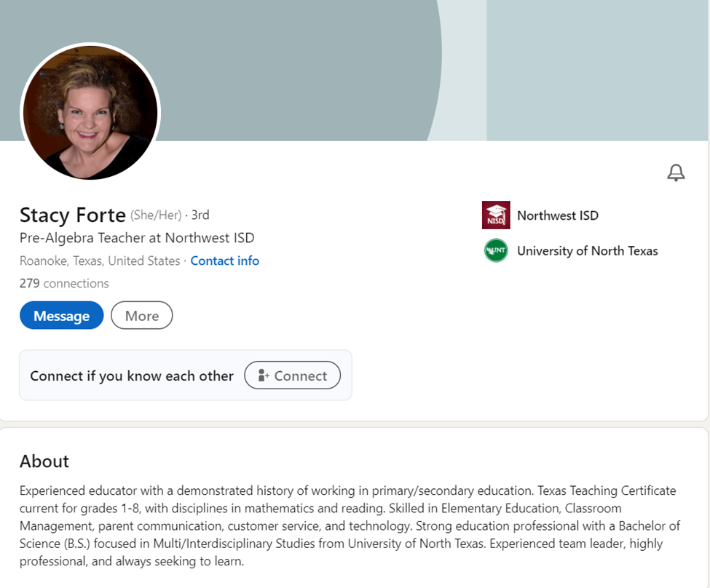Click the Stacy Forte profile name
Screen dimensions: 710x588
coord(72,215)
